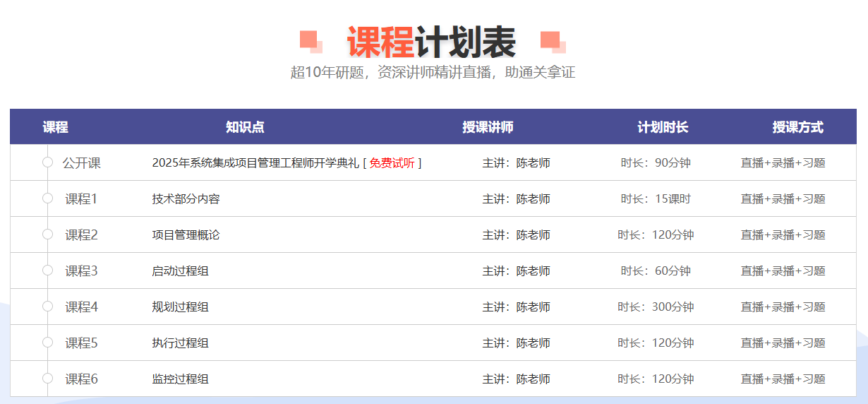Click the timeline circle beside 课程6
The image size is (868, 404).
[48, 379]
